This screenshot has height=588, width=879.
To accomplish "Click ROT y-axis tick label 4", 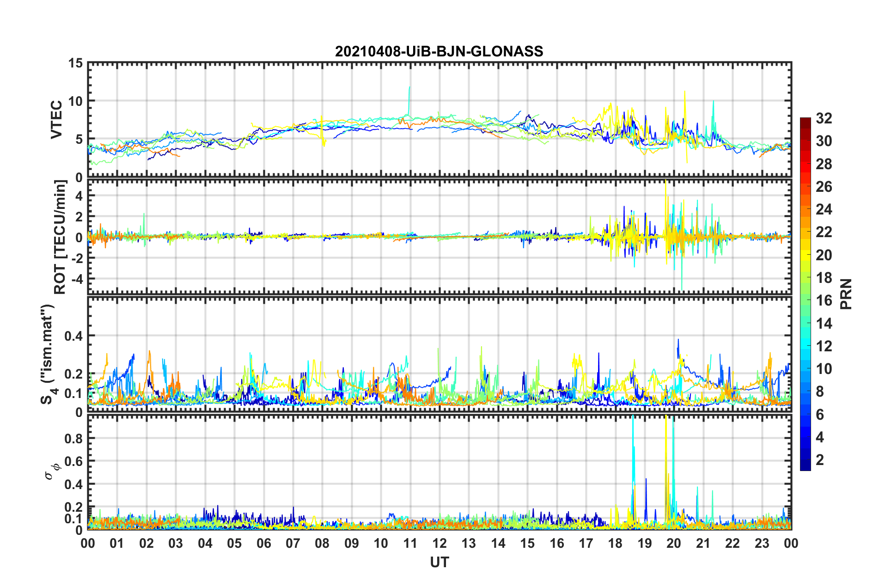I will (79, 196).
